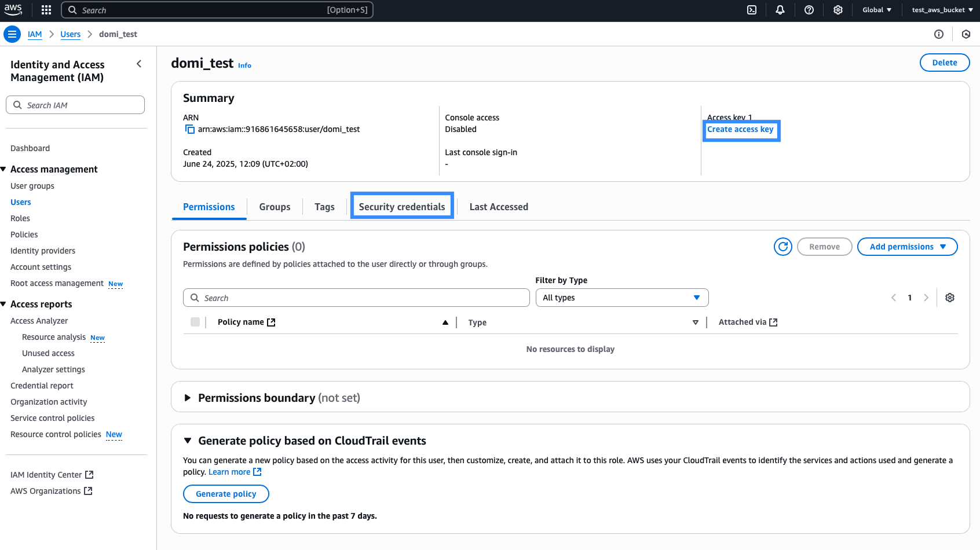
Task: Open the table preferences gear icon
Action: point(950,298)
